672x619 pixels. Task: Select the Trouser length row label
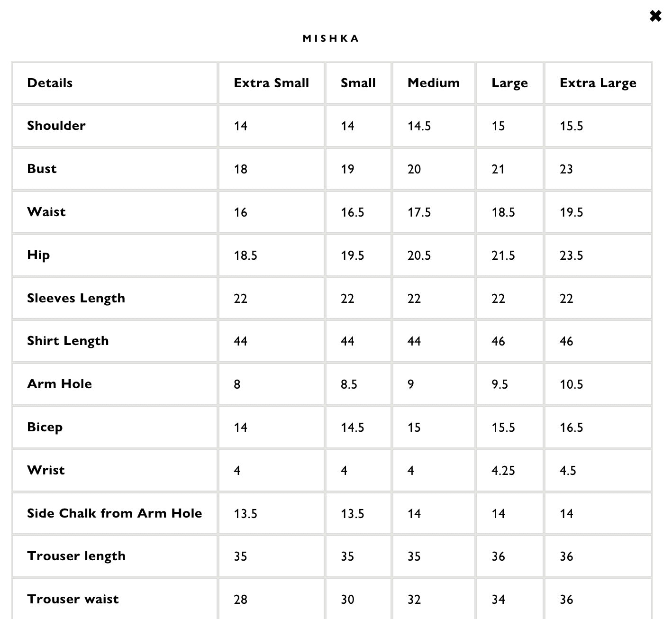[76, 556]
